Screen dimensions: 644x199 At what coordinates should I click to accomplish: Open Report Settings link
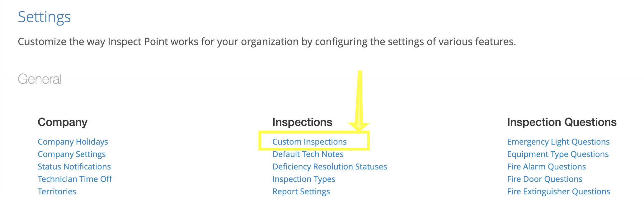pyautogui.click(x=301, y=192)
